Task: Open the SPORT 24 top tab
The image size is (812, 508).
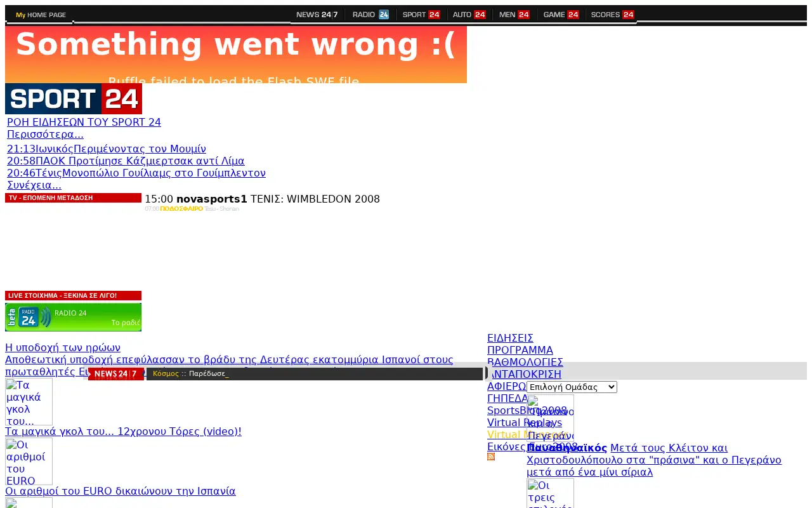Action: (x=421, y=15)
